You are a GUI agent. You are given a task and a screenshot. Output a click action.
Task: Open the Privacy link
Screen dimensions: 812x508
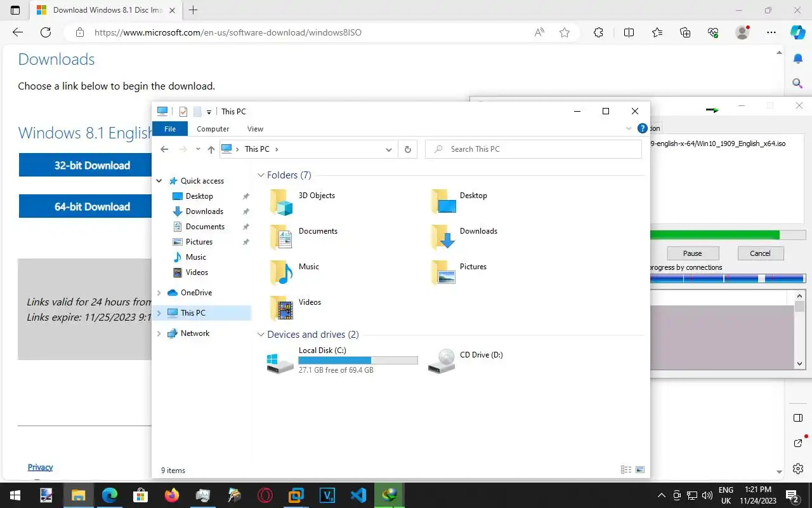(40, 467)
